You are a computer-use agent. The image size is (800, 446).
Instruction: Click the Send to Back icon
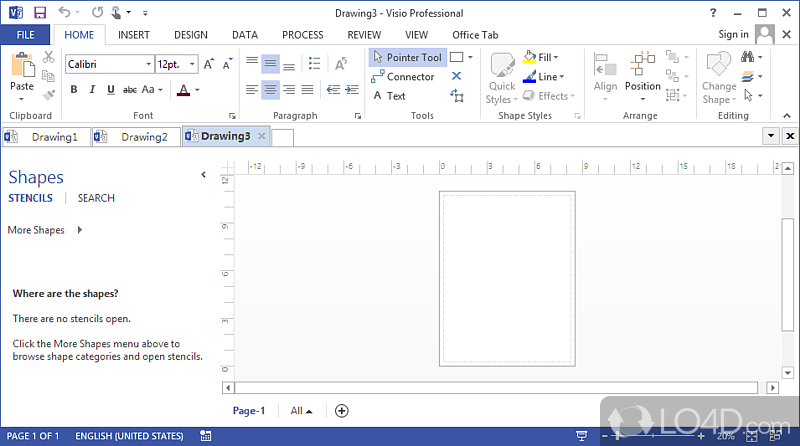click(672, 77)
